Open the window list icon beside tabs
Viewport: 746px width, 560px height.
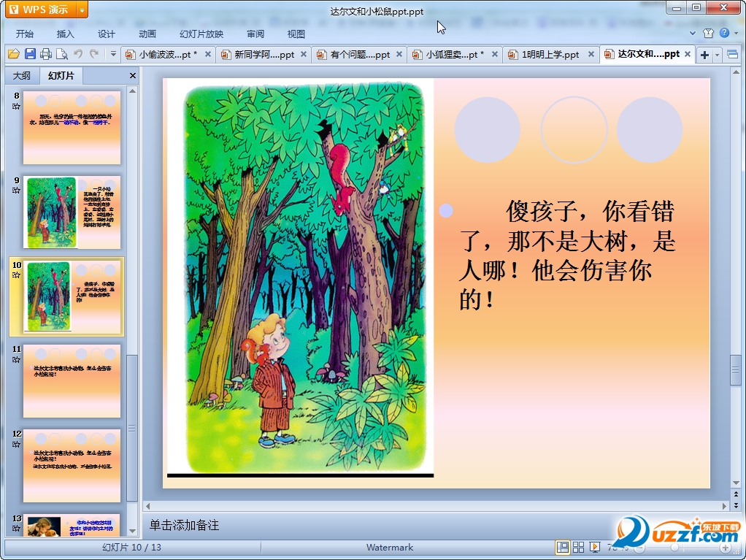(732, 55)
